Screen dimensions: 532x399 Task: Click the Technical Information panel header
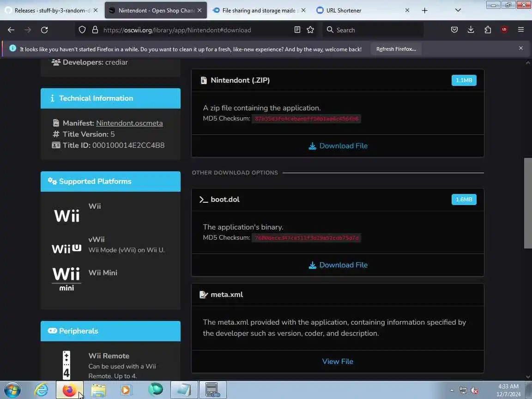111,98
